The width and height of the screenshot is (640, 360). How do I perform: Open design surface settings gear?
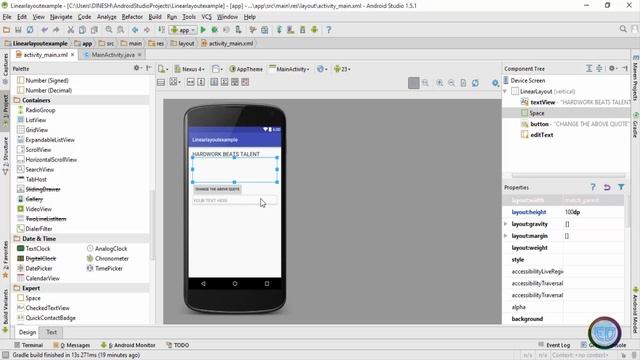pos(495,83)
